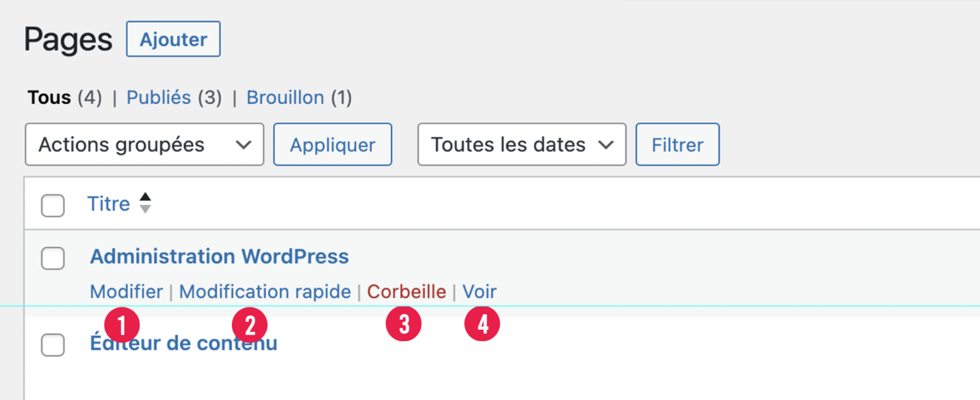Open the Modifier link for Administration WordPress
This screenshot has height=400, width=980.
[x=127, y=291]
